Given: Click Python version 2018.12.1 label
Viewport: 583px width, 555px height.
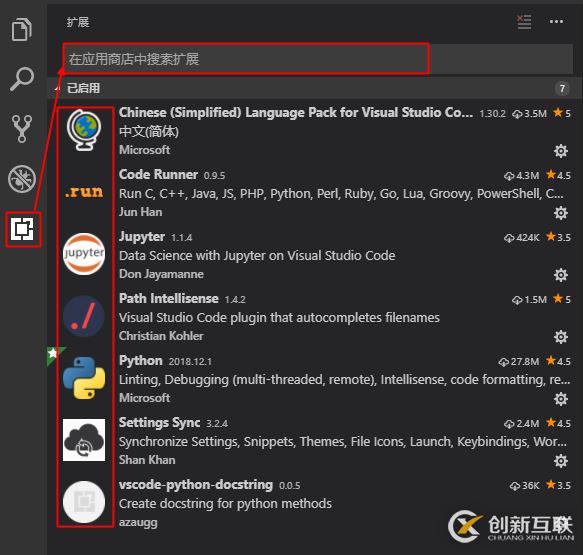Looking at the screenshot, I should [x=190, y=362].
